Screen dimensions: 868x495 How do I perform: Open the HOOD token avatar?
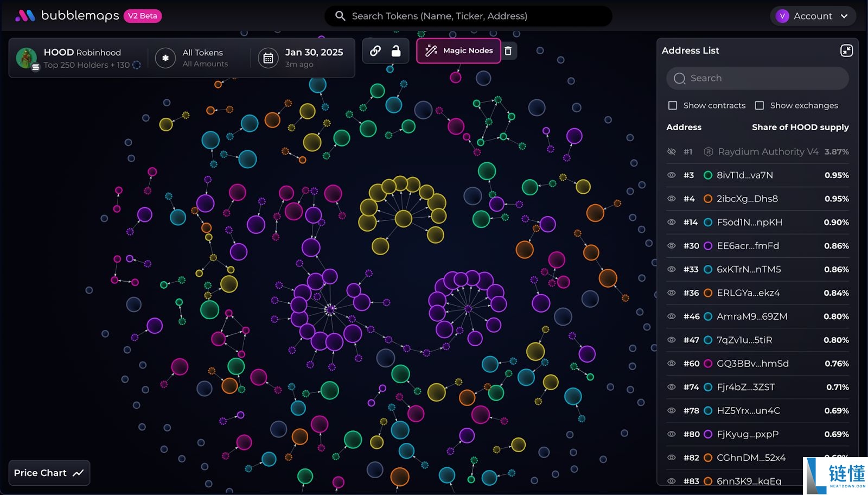coord(27,58)
